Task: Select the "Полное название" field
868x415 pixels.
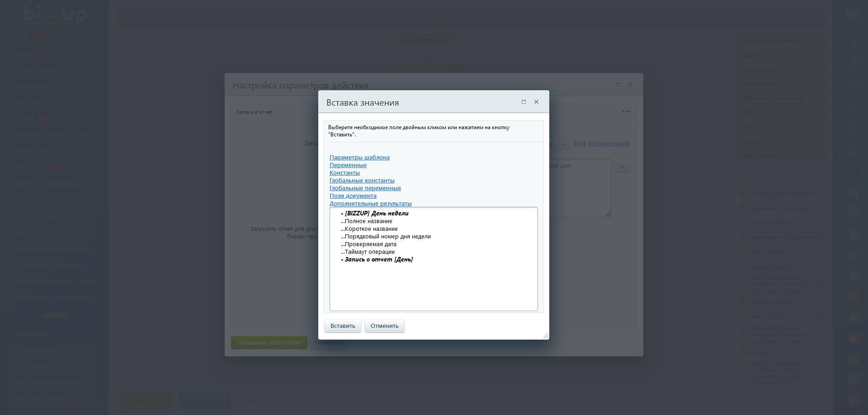Action: 368,221
